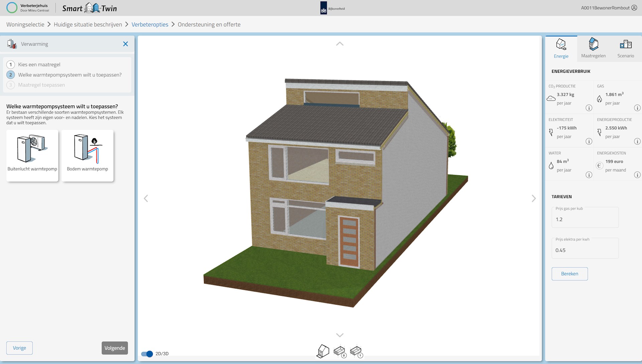
Task: Click the Prijs gas per kub field
Action: [585, 217]
